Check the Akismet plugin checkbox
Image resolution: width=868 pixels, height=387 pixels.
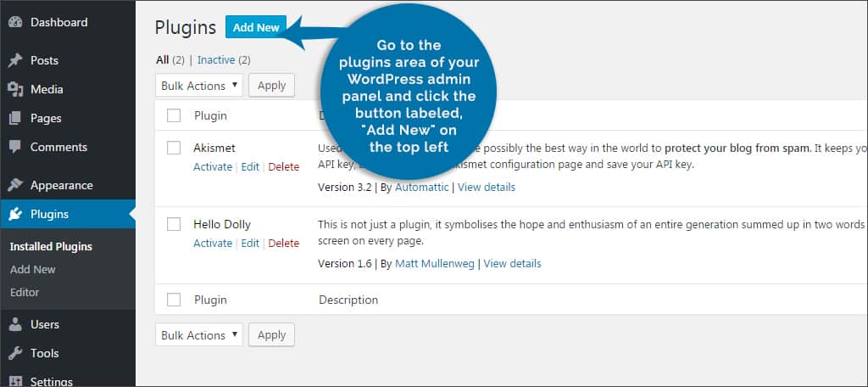(174, 148)
